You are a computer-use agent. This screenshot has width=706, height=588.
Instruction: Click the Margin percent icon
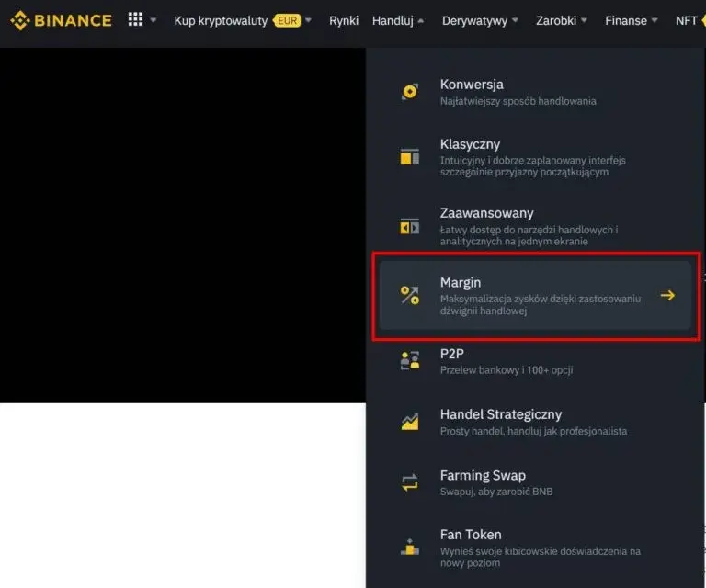tap(410, 296)
